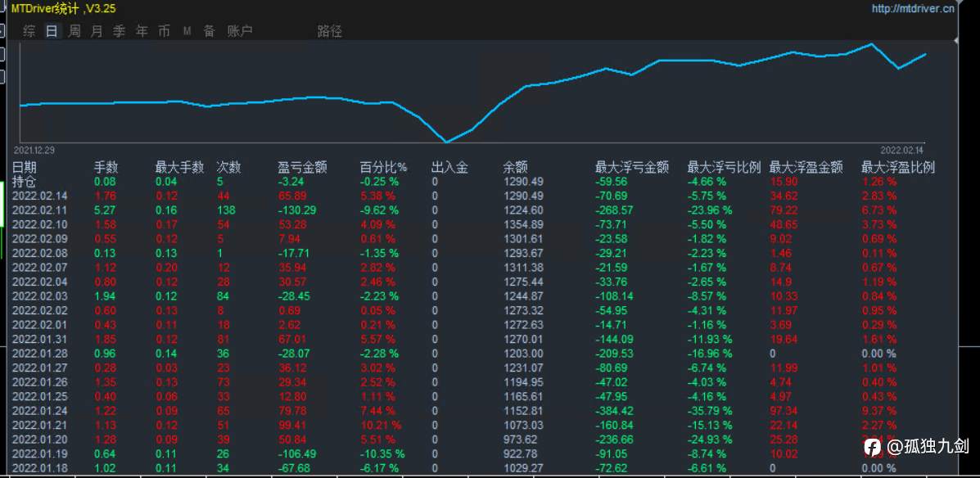Screen dimensions: 980x478
Task: Open the 路径 path tab
Action: click(x=329, y=31)
